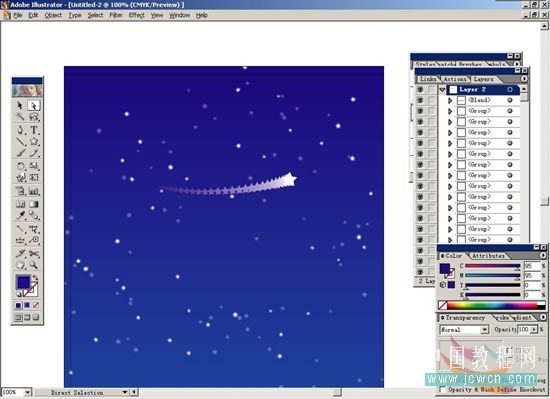This screenshot has height=399, width=550.
Task: Select the Mesh tool
Action: tap(20, 204)
